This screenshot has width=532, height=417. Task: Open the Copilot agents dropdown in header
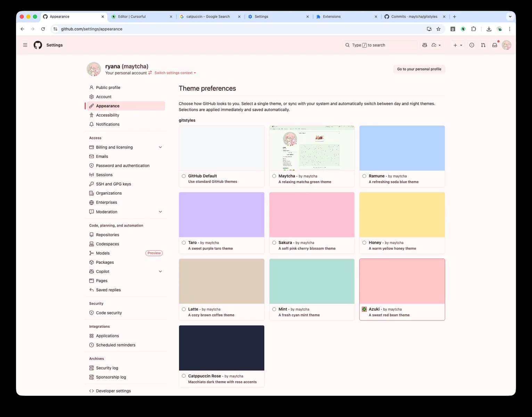[436, 45]
